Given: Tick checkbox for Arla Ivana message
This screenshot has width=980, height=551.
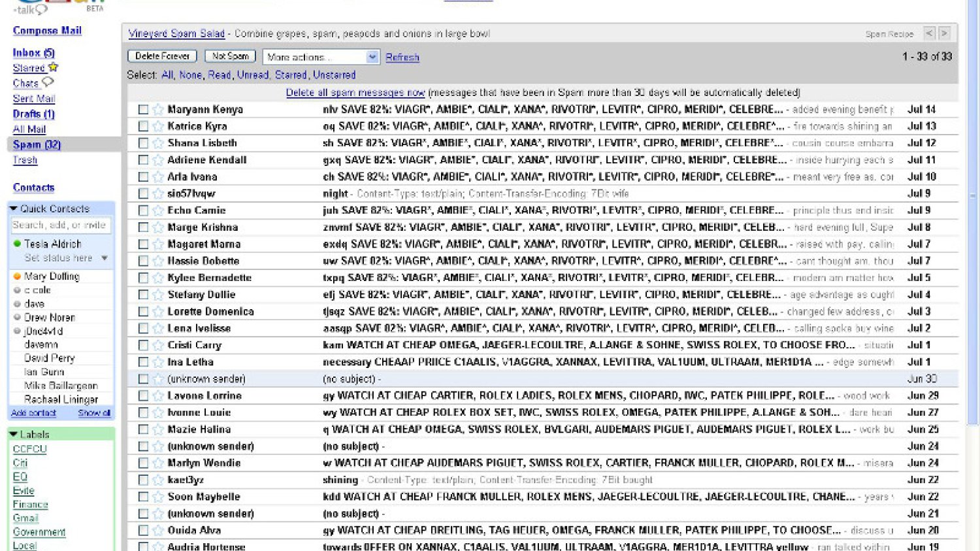Looking at the screenshot, I should click(x=143, y=177).
